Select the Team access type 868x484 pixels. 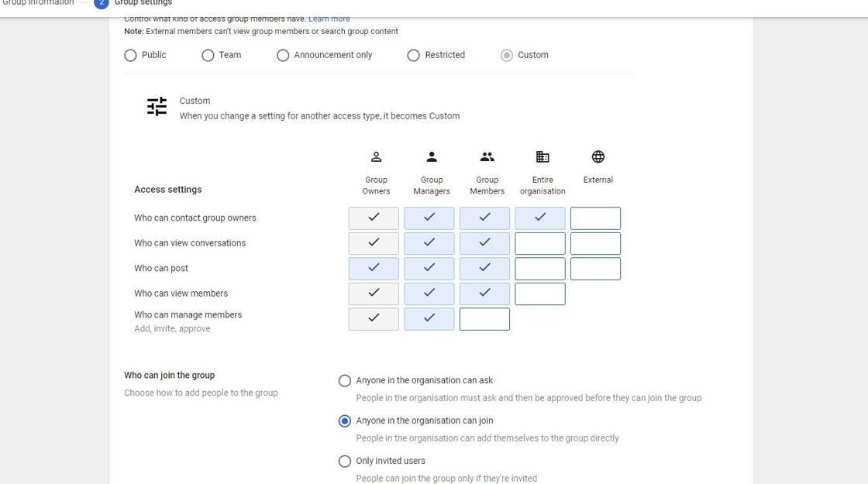pos(208,56)
